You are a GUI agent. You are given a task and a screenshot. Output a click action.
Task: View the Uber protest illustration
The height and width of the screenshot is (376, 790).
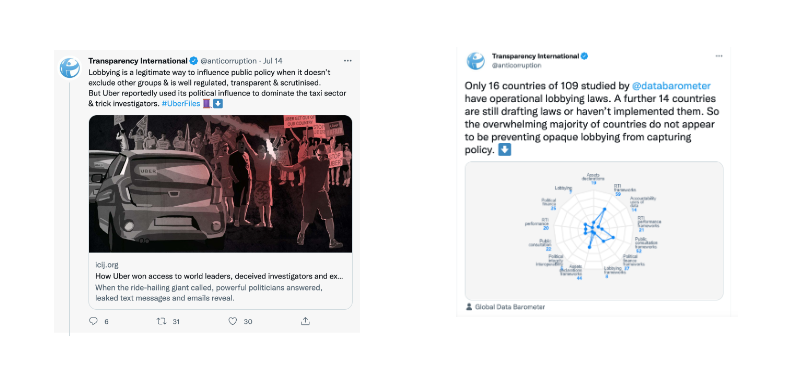tap(220, 183)
